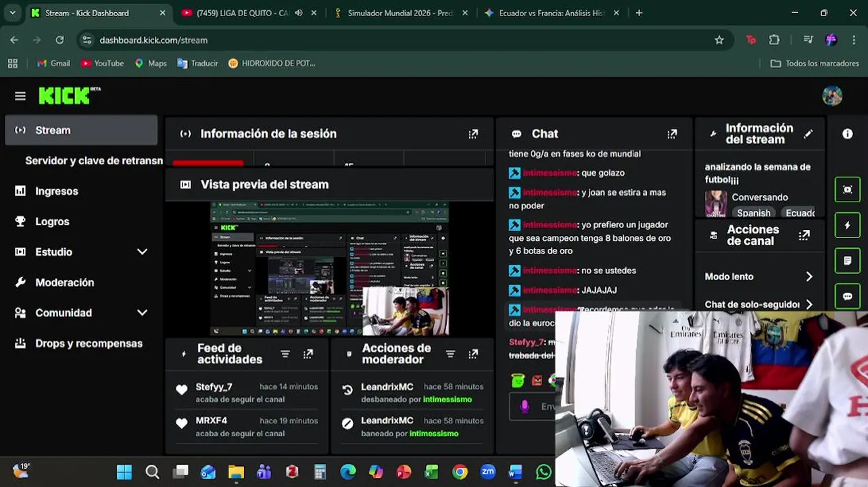Open the Kick hamburger menu
Image resolution: width=868 pixels, height=487 pixels.
point(20,96)
